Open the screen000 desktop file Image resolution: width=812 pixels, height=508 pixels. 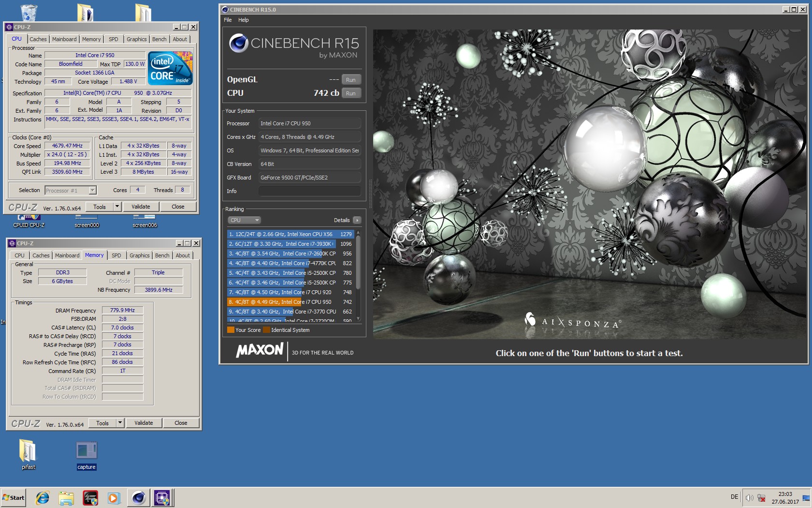click(x=87, y=222)
